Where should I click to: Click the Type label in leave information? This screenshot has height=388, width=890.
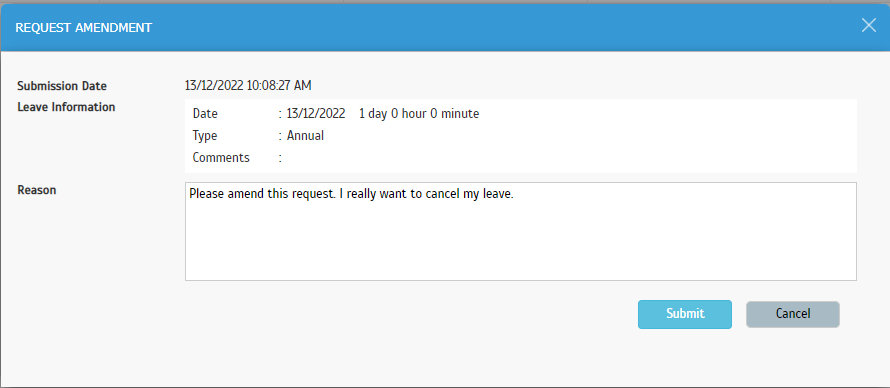pyautogui.click(x=205, y=136)
